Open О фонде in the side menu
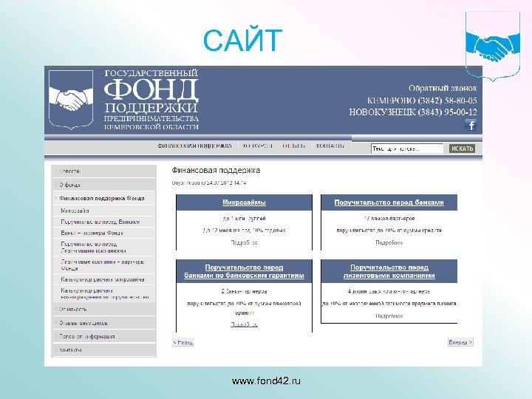This screenshot has height=399, width=532. pyautogui.click(x=104, y=185)
